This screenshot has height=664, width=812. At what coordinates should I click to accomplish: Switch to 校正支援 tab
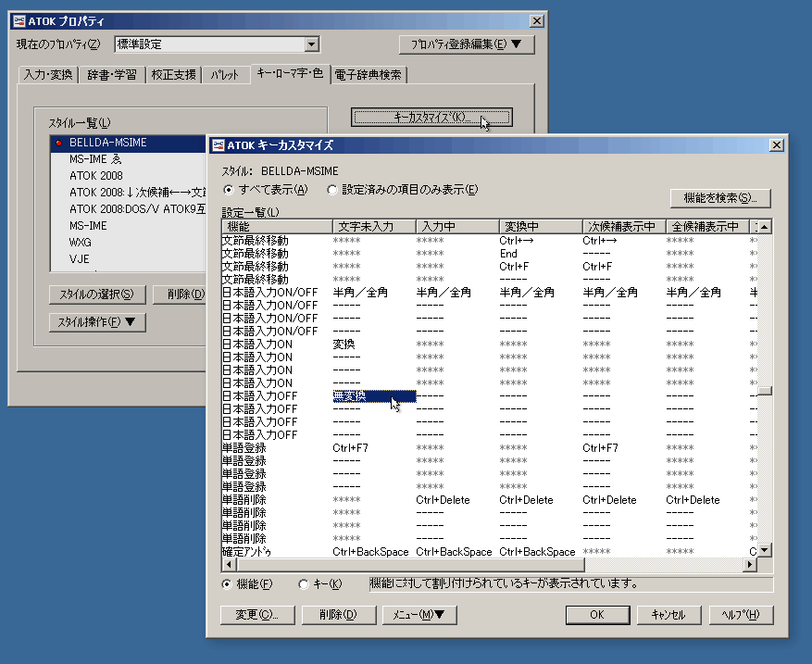[x=173, y=75]
